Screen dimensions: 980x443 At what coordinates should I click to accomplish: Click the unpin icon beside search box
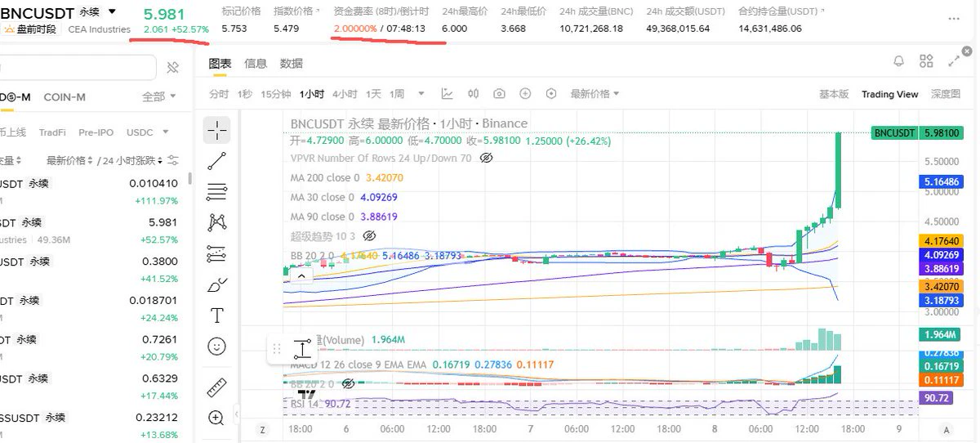(172, 67)
